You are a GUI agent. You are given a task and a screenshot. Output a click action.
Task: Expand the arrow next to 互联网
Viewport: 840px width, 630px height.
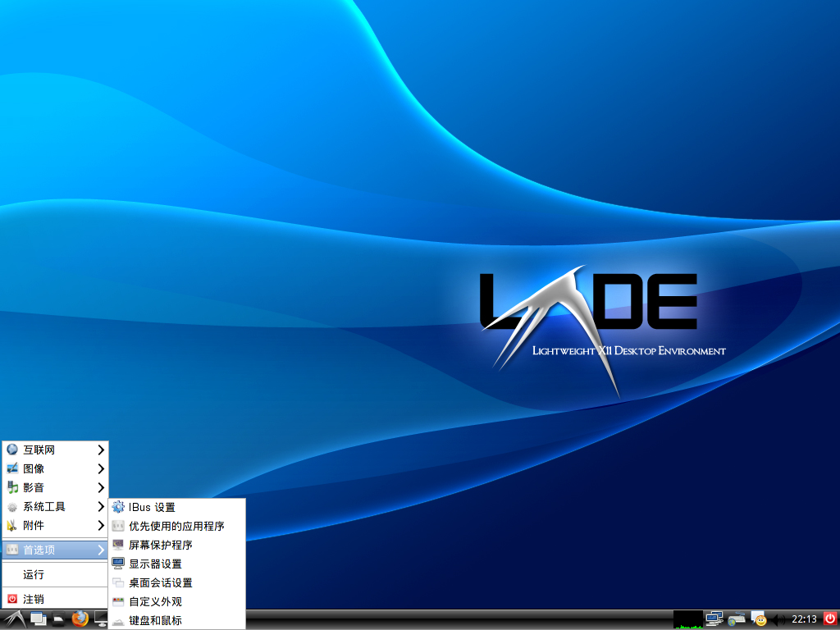(101, 450)
